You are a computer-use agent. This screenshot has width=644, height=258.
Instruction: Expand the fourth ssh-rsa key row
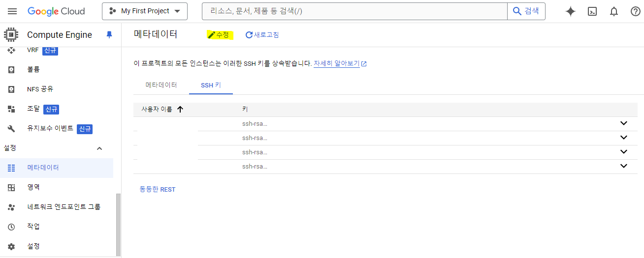pyautogui.click(x=624, y=166)
